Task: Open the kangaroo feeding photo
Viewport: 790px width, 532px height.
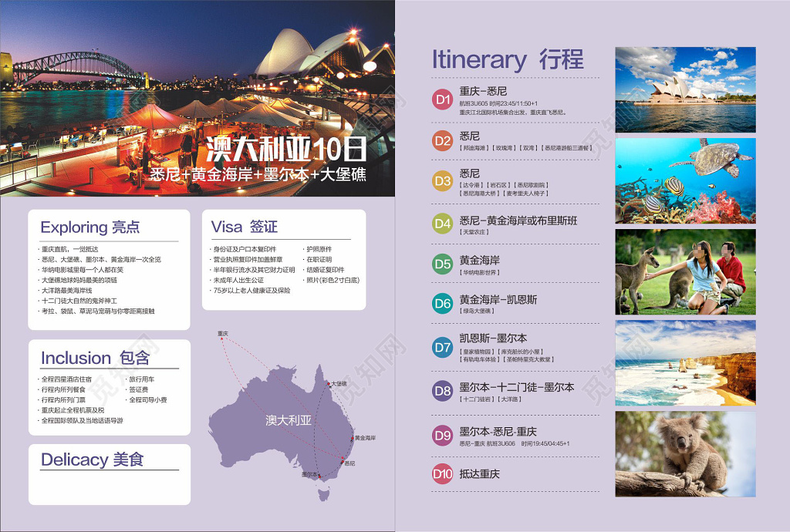Action: pos(685,271)
